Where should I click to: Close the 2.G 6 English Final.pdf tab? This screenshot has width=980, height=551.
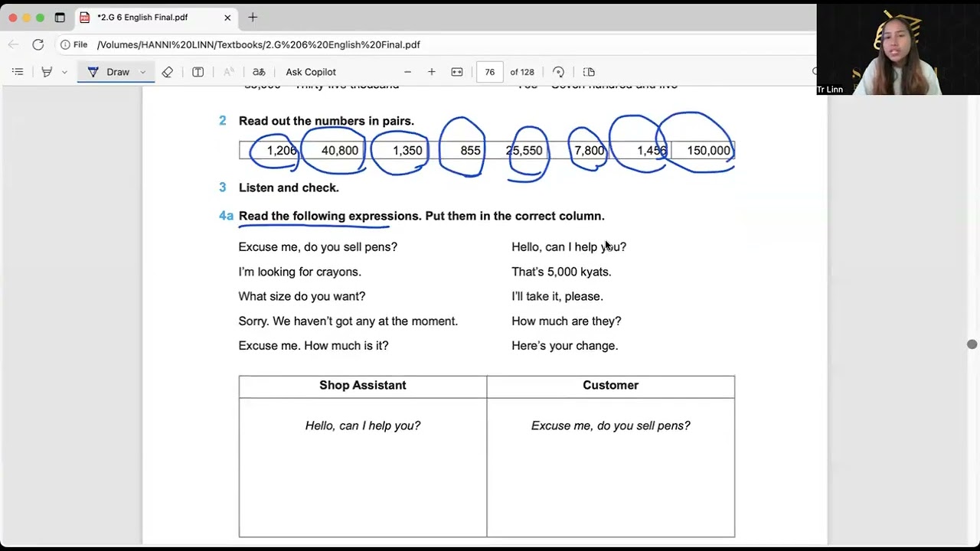coord(227,18)
